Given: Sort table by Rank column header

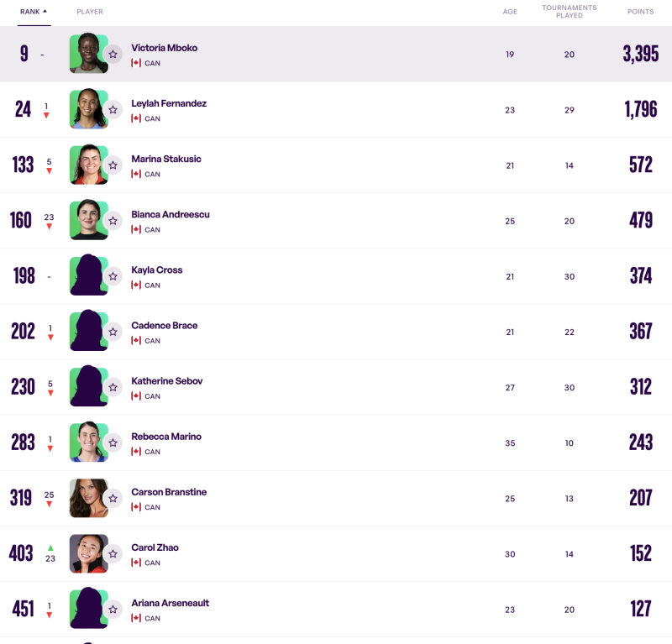Looking at the screenshot, I should [30, 12].
